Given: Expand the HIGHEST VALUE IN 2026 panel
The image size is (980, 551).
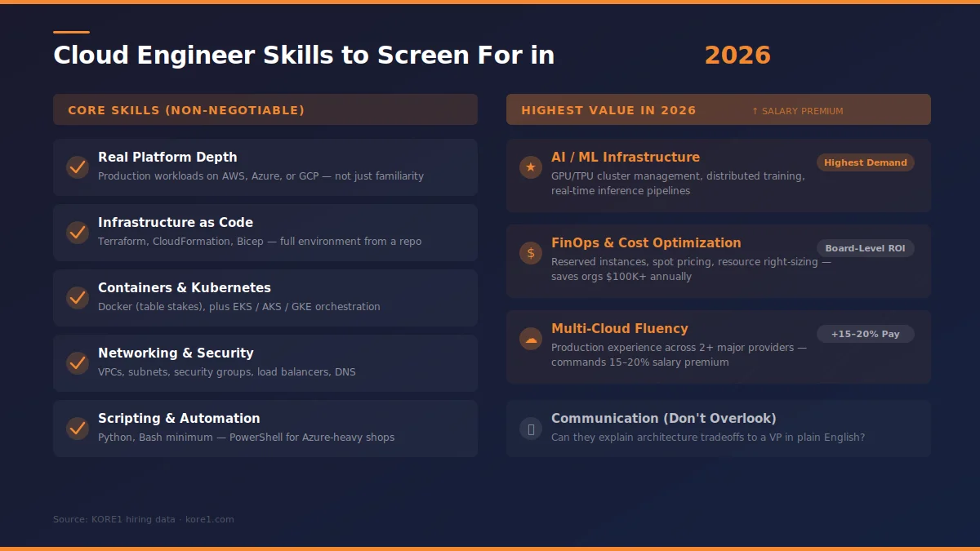Looking at the screenshot, I should click(718, 109).
